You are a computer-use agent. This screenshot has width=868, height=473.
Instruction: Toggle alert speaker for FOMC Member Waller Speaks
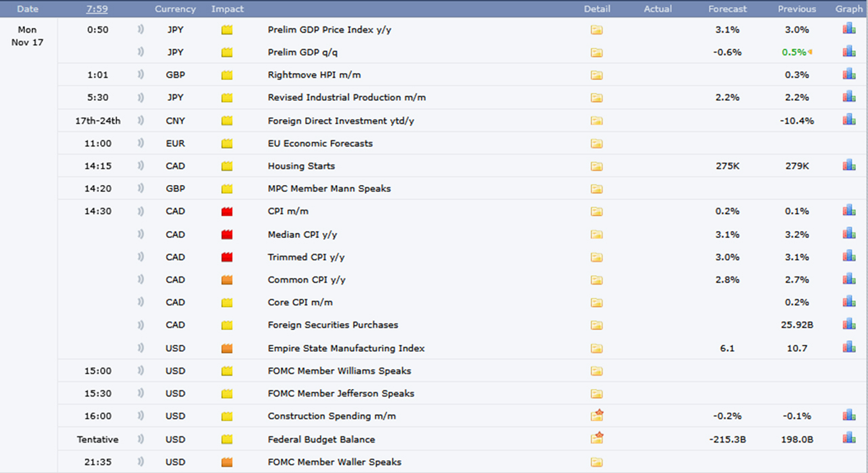pyautogui.click(x=141, y=462)
